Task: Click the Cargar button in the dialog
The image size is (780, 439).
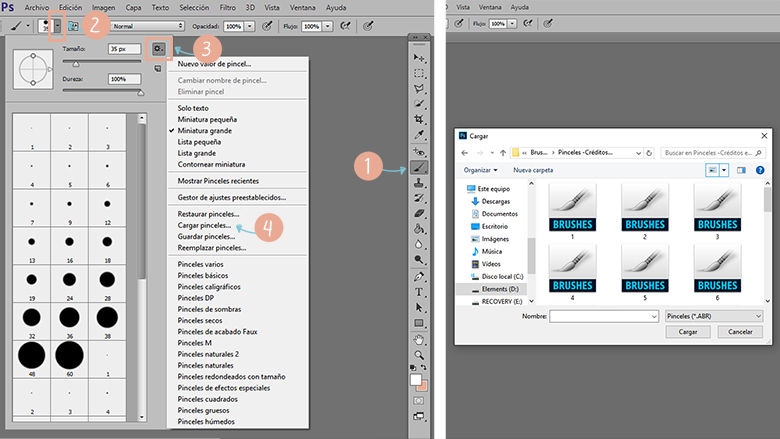Action: point(688,332)
